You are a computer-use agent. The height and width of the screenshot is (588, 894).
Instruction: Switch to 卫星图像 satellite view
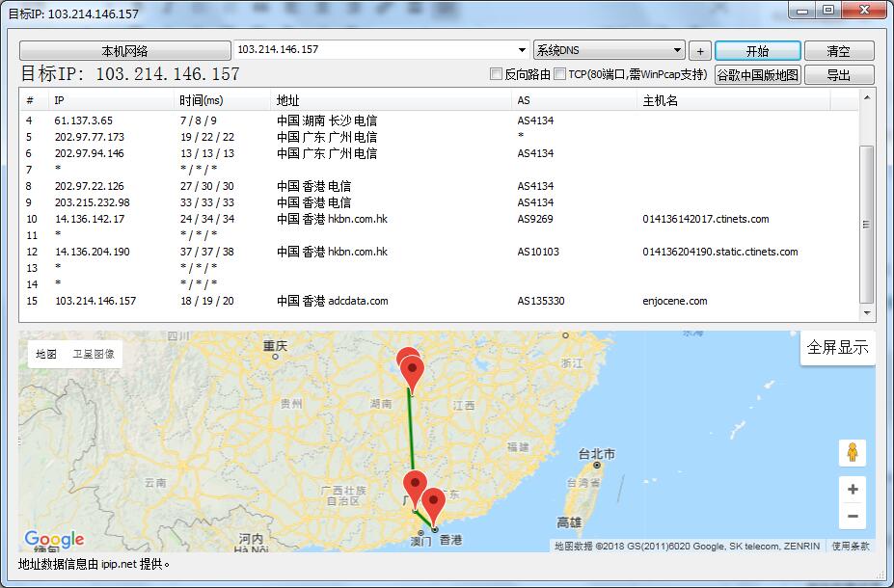tap(94, 354)
